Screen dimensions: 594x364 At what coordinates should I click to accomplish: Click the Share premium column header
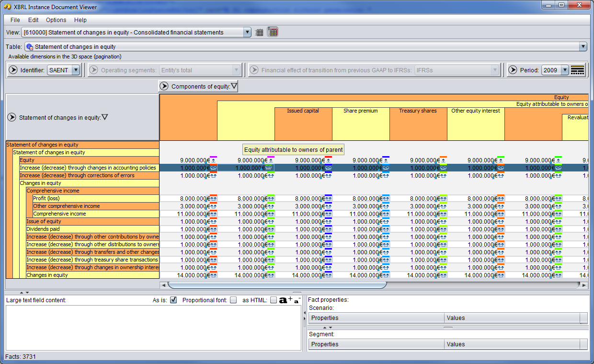(361, 124)
